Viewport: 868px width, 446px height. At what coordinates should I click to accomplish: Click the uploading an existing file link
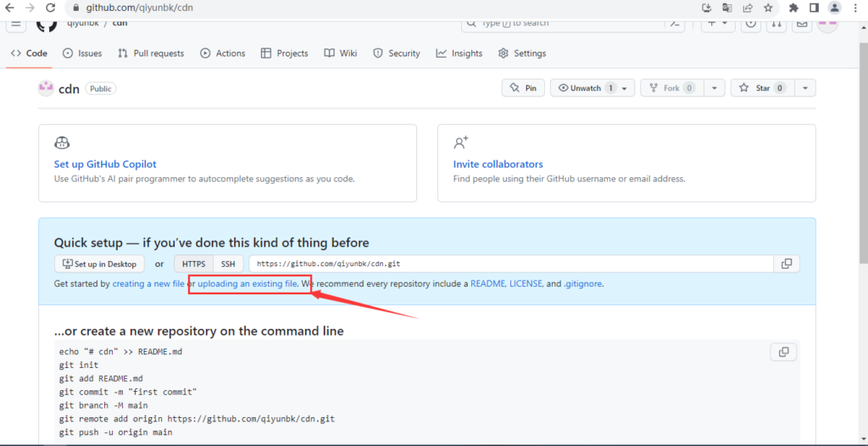tap(248, 284)
